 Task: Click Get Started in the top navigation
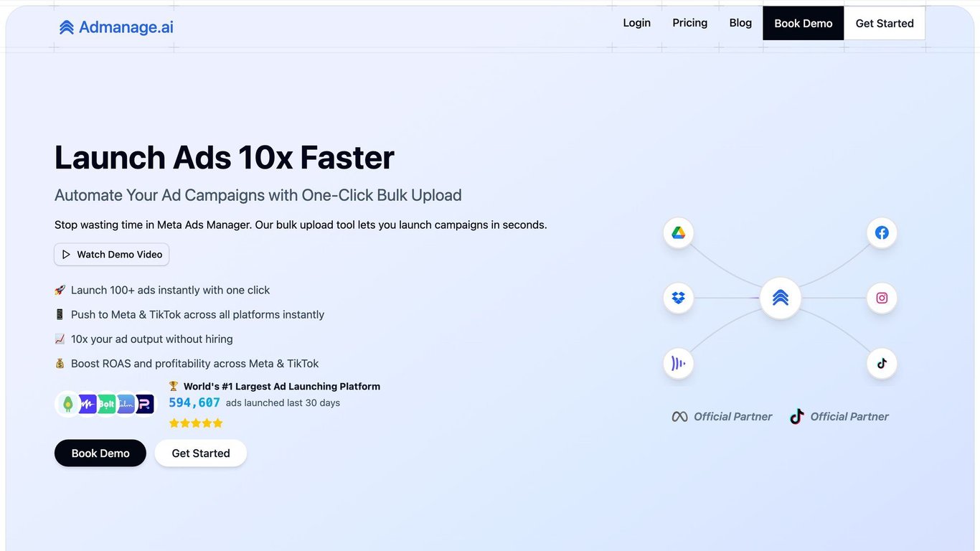coord(885,24)
